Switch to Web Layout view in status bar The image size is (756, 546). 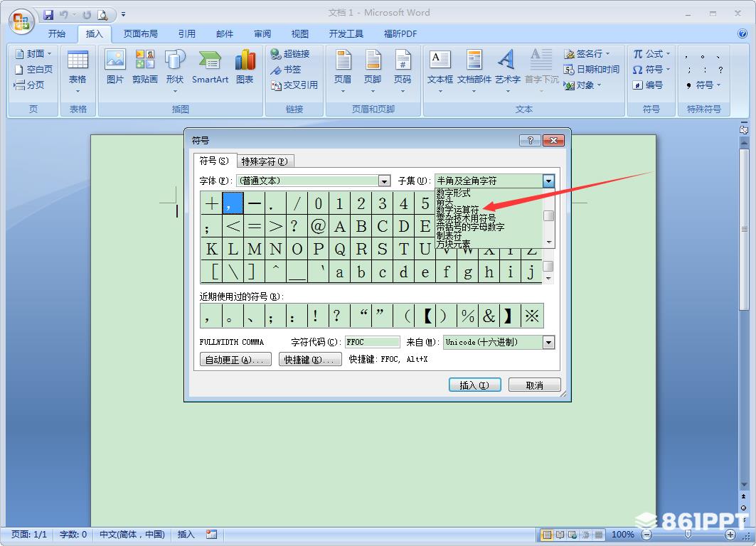click(573, 535)
